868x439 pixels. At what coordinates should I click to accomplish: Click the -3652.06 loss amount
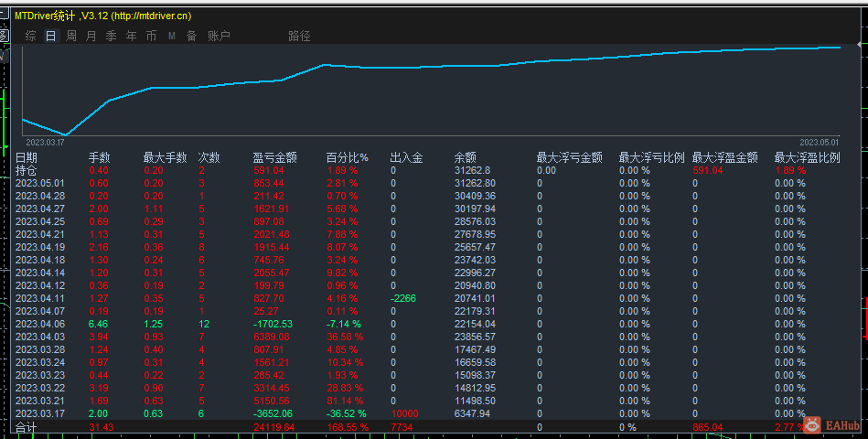coord(273,413)
